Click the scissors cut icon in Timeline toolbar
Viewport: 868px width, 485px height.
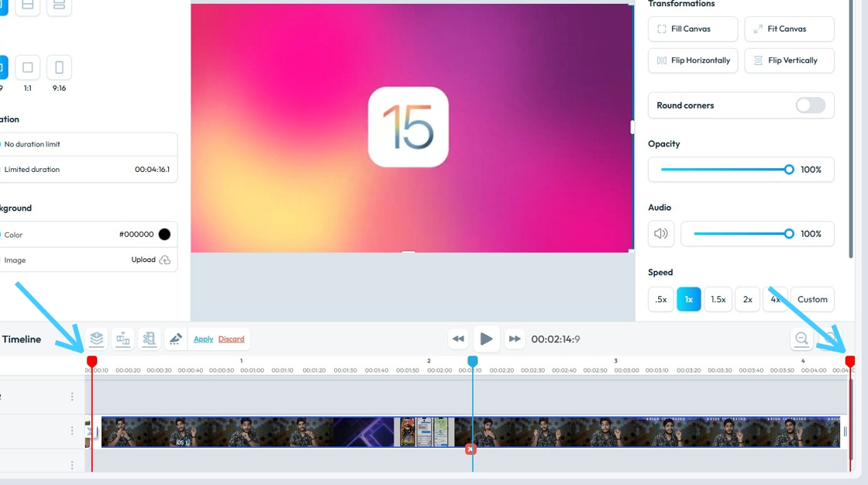pos(149,339)
